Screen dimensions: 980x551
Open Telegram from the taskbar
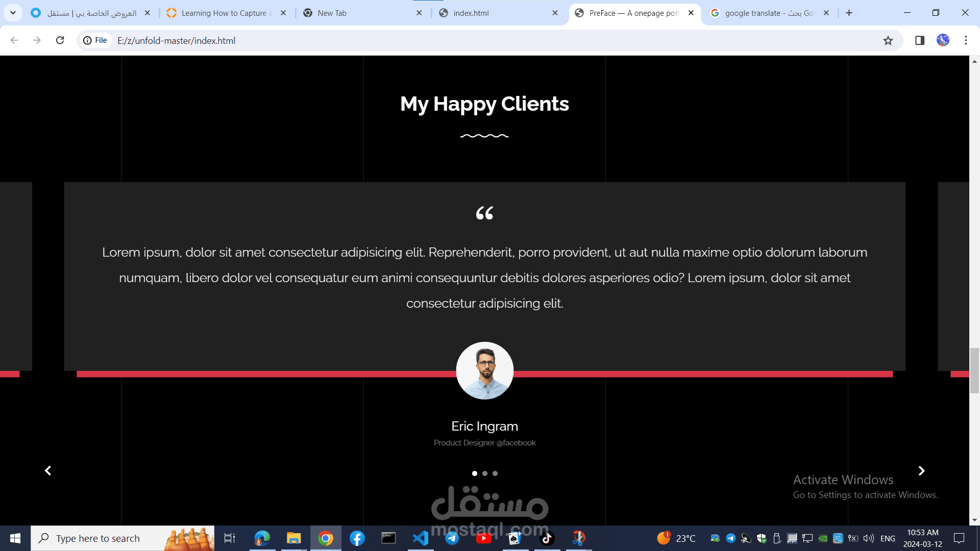pyautogui.click(x=452, y=538)
